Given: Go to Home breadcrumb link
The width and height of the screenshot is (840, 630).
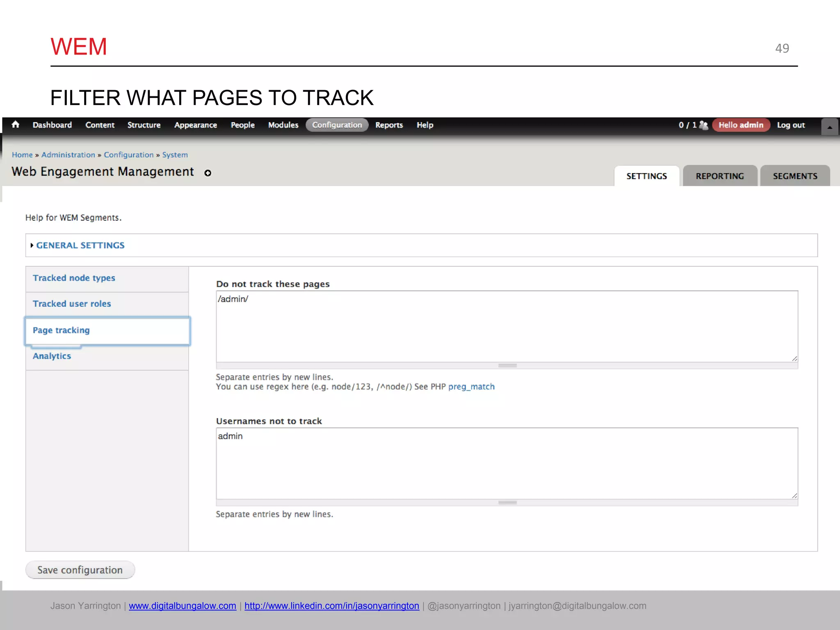Looking at the screenshot, I should [x=22, y=155].
